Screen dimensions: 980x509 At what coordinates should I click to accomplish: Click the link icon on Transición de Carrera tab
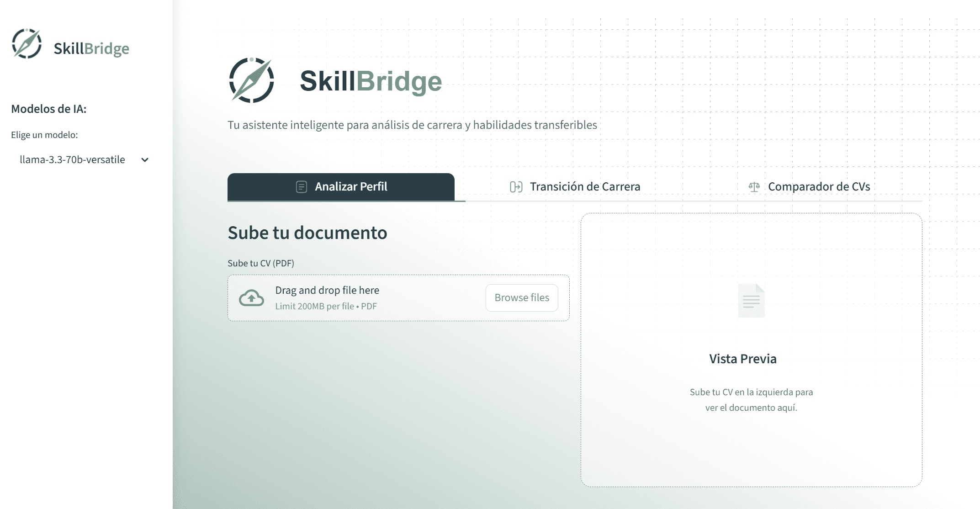coord(516,186)
